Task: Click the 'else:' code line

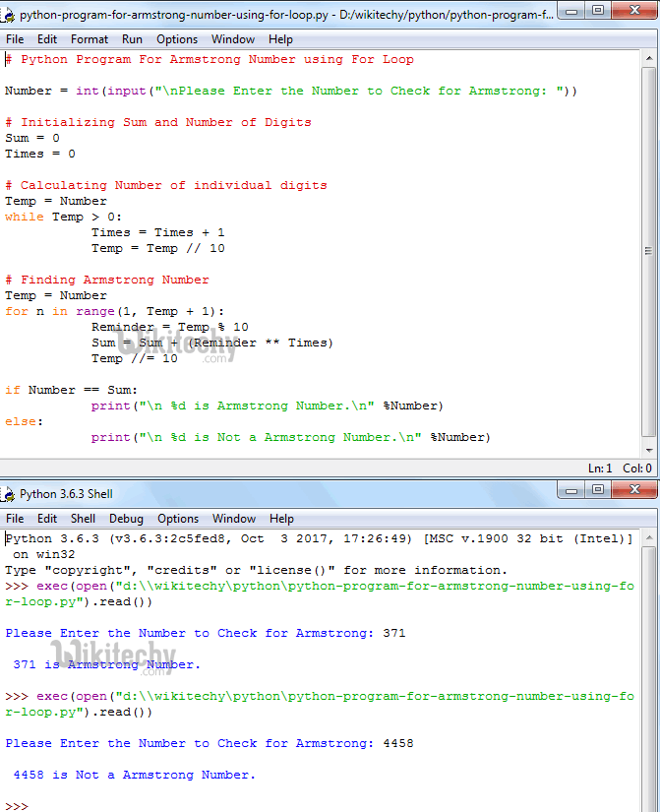Action: [24, 421]
